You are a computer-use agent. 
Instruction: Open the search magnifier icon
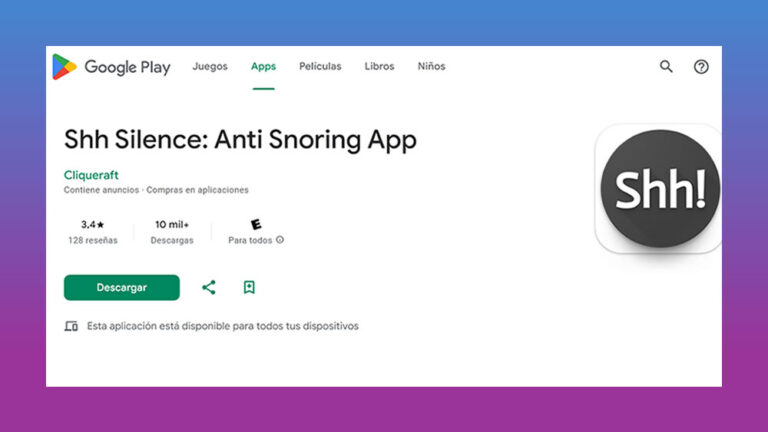(x=666, y=66)
